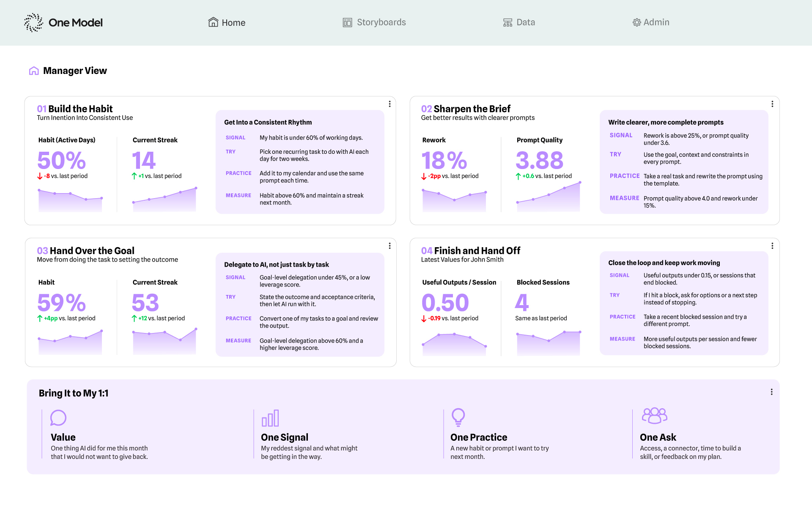The width and height of the screenshot is (812, 513).
Task: Click the Useful Outputs value 0.50
Action: pos(445,303)
